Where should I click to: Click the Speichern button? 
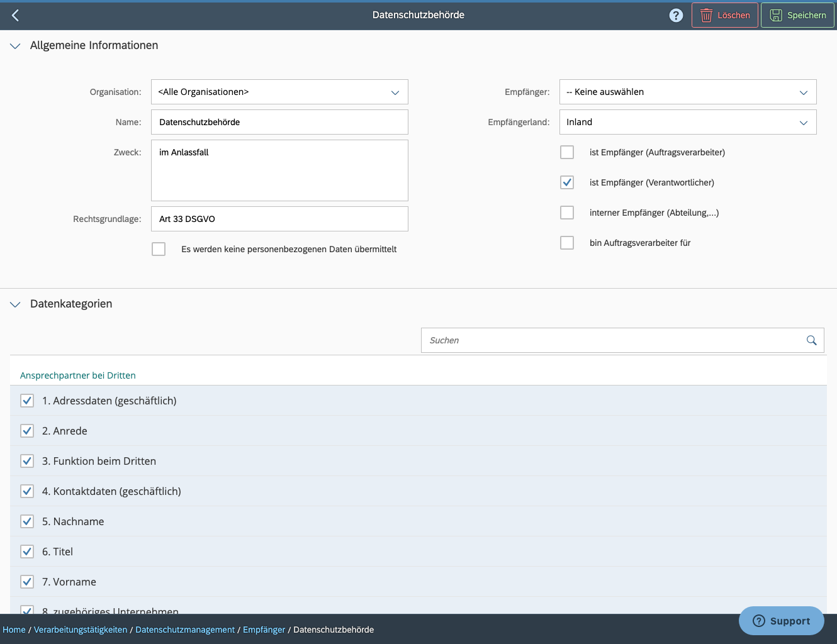(x=797, y=14)
